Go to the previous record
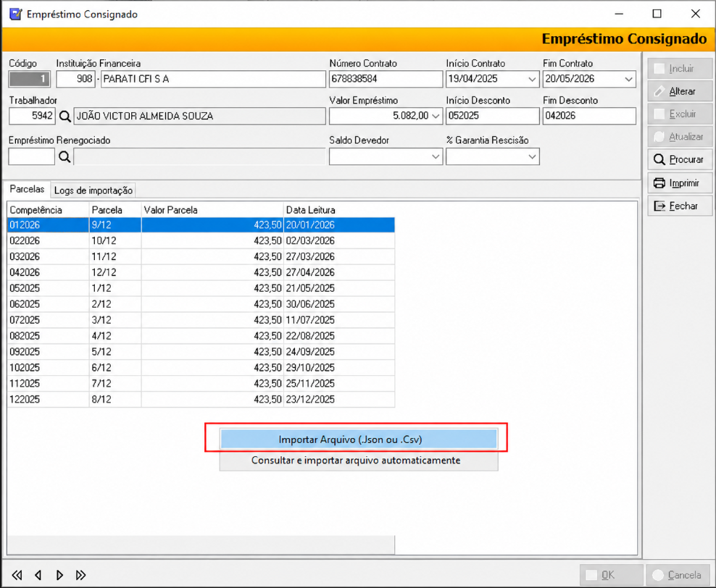The width and height of the screenshot is (716, 588). pyautogui.click(x=38, y=575)
